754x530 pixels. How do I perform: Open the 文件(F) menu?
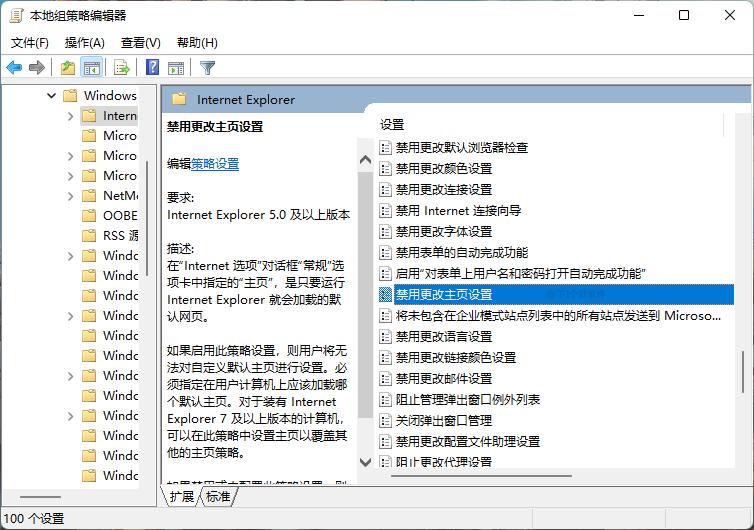[x=30, y=43]
